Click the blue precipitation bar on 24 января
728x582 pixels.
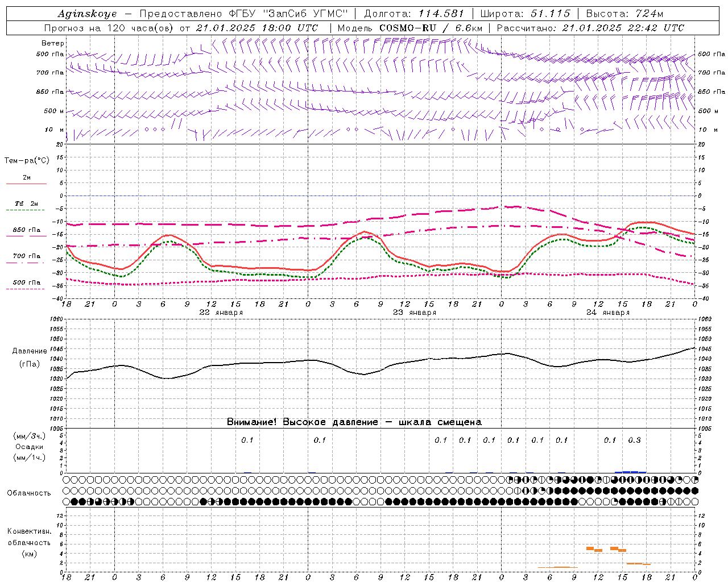click(631, 472)
